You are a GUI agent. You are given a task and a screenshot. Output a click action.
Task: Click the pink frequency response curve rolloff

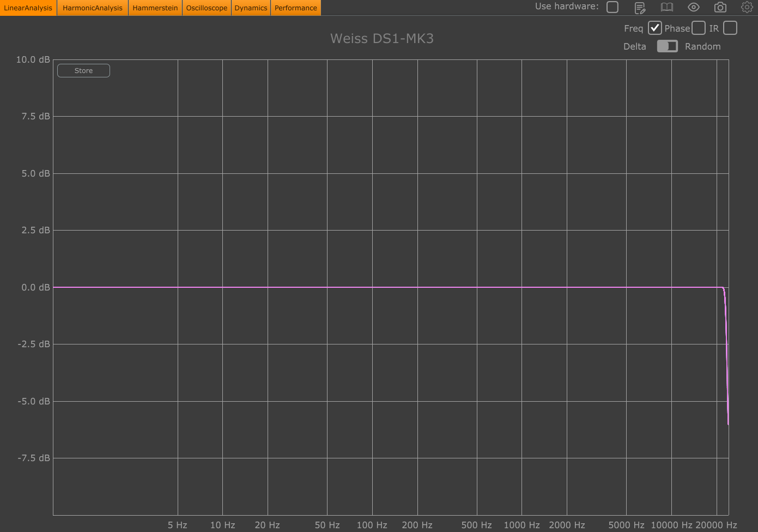point(727,354)
